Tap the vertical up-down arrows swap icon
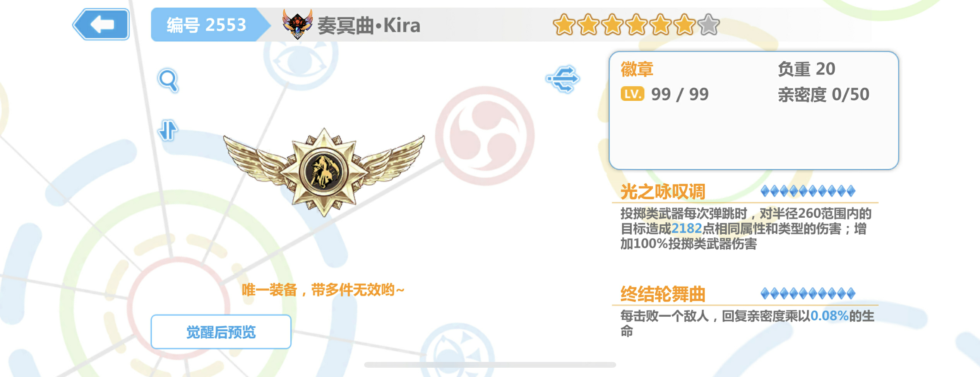This screenshot has height=377, width=980. [x=168, y=130]
